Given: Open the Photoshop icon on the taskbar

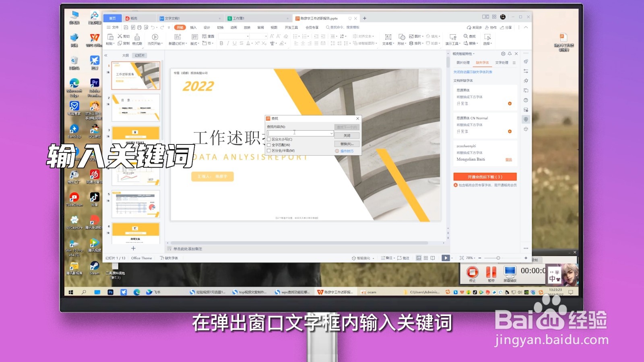Looking at the screenshot, I should point(110,292).
